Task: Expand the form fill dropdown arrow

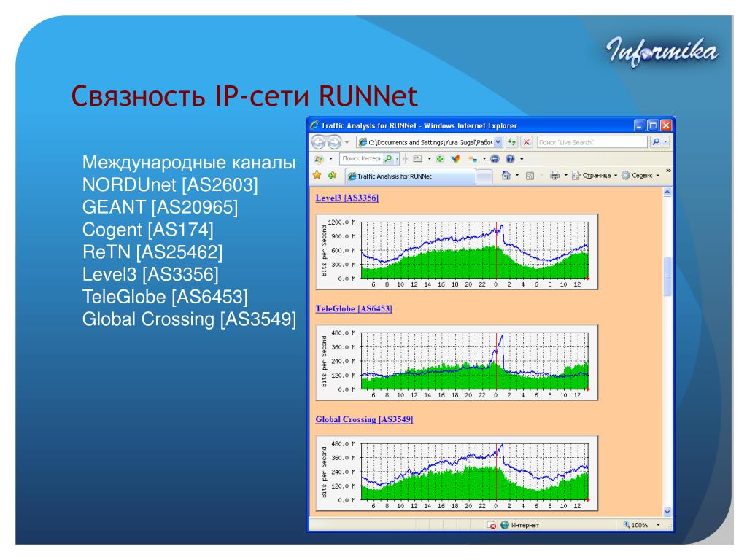Action: coord(429,159)
